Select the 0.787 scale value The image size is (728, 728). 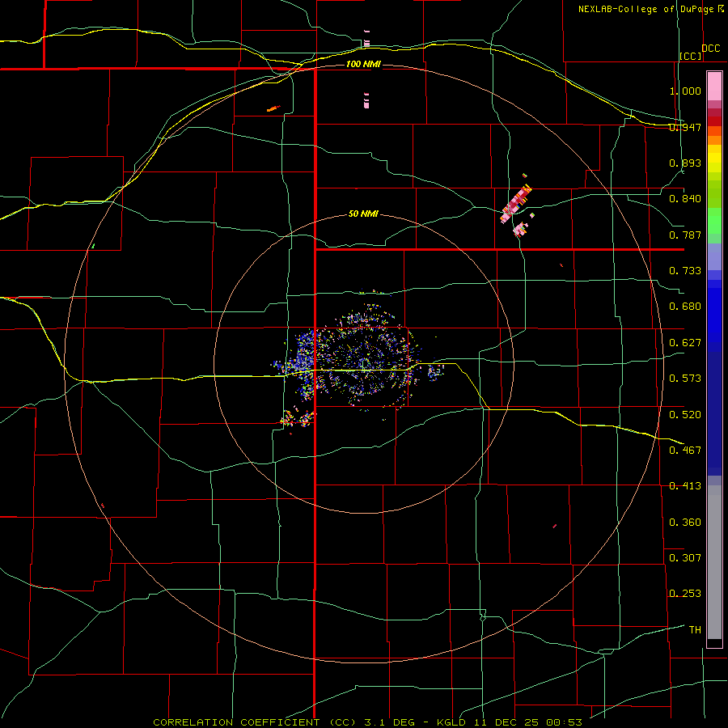click(x=685, y=235)
